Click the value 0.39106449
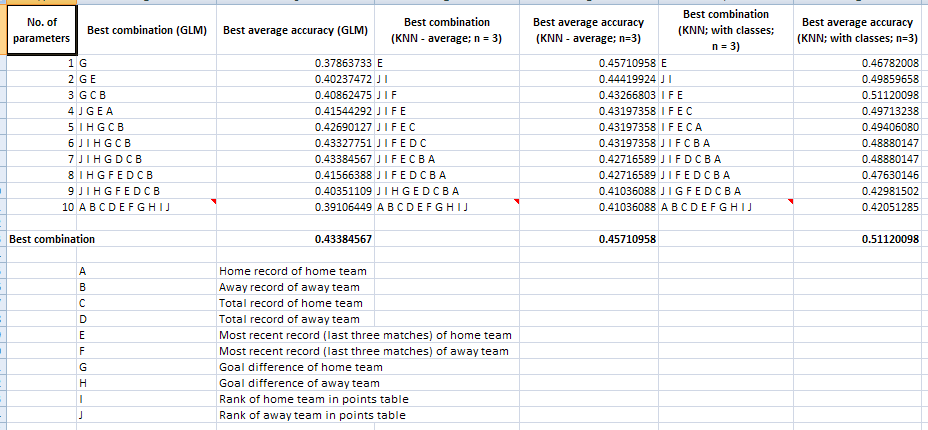Viewport: 928px width, 430px height. [343, 206]
